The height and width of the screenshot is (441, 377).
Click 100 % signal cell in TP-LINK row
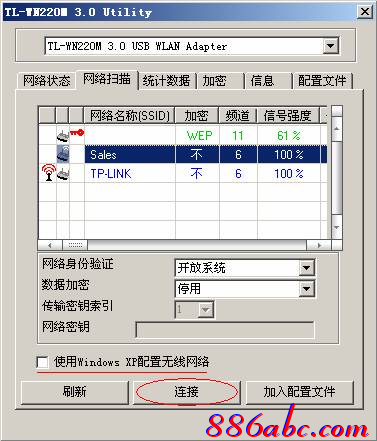click(x=289, y=174)
